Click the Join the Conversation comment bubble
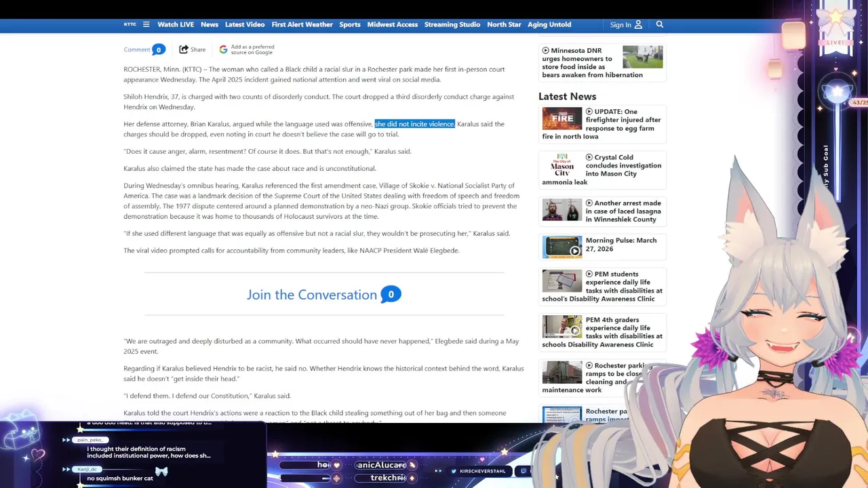The image size is (868, 488). tap(391, 295)
